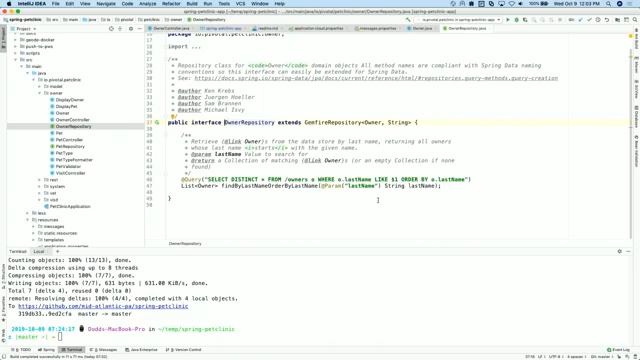The image size is (640, 360).
Task: Hide the Terminal panel with the minus icon
Action: [629, 251]
